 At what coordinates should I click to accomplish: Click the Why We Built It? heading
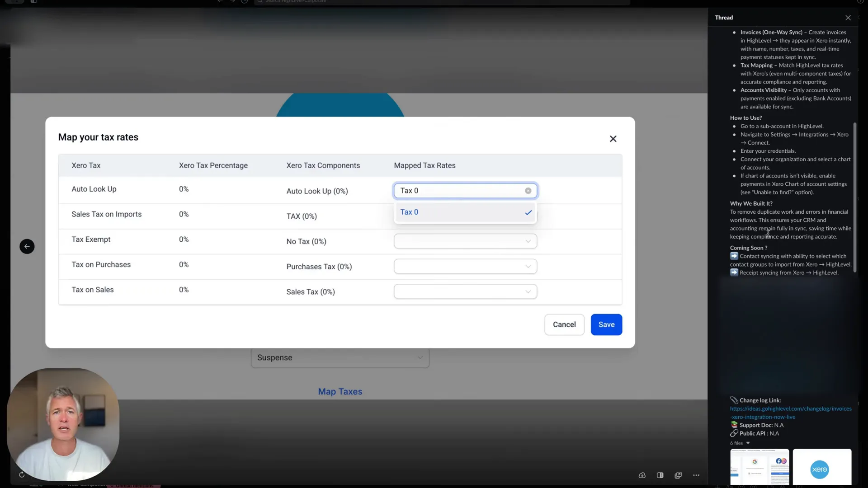[751, 204]
